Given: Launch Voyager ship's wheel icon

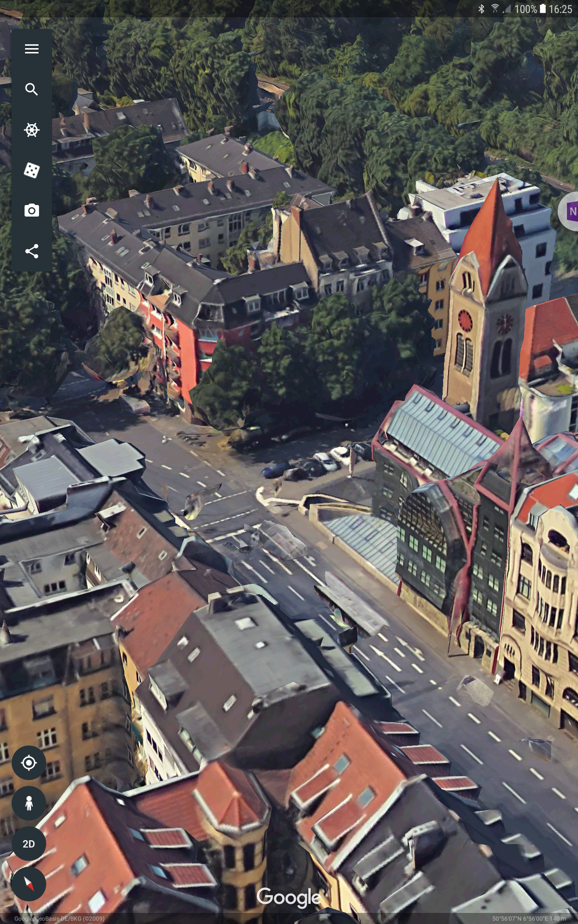Looking at the screenshot, I should [32, 129].
